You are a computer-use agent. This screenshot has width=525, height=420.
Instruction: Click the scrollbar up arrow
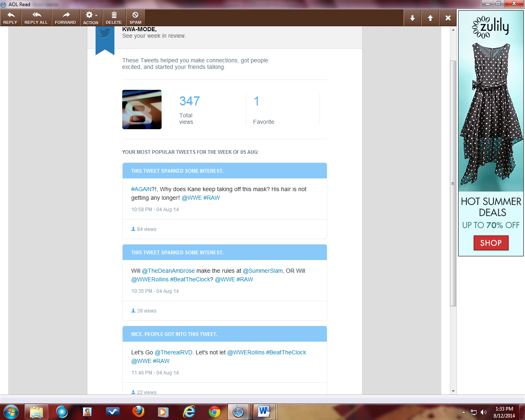pyautogui.click(x=453, y=30)
